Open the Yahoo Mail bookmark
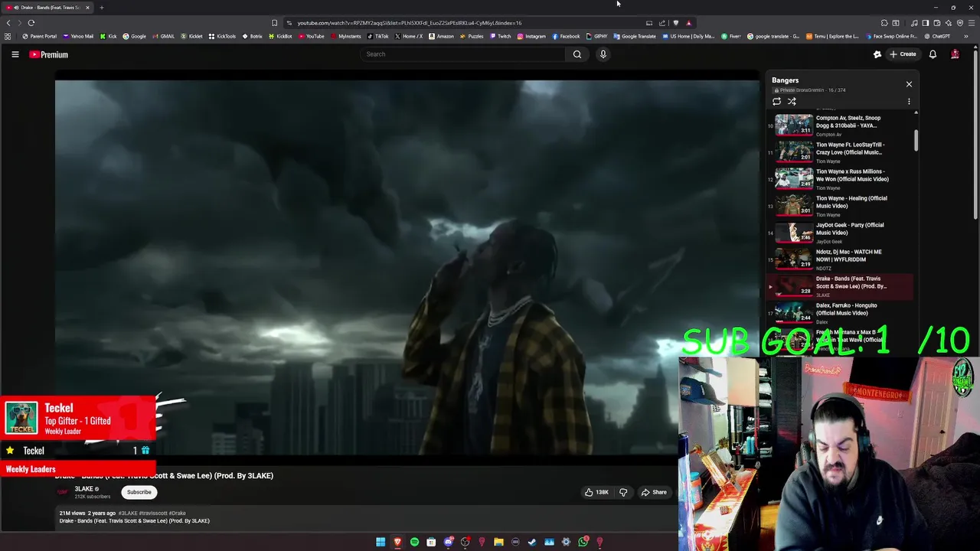This screenshot has height=551, width=980. pos(78,36)
